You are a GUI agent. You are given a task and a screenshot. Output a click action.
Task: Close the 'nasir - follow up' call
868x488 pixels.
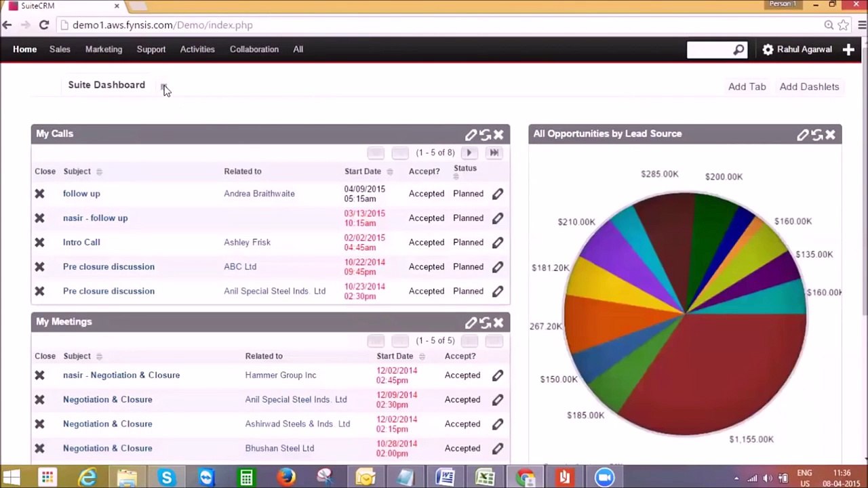click(39, 218)
